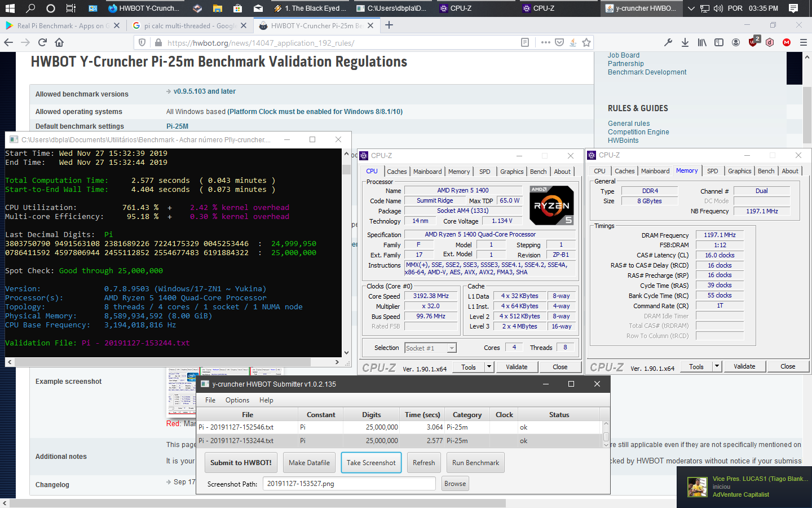Click the Firefox address bar URL
This screenshot has width=812, height=508.
click(261, 43)
